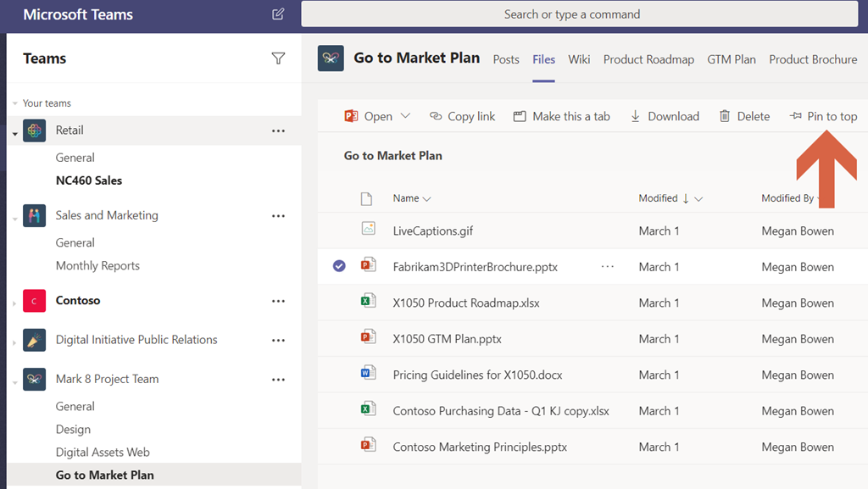Select the Files tab
868x489 pixels.
(x=543, y=59)
